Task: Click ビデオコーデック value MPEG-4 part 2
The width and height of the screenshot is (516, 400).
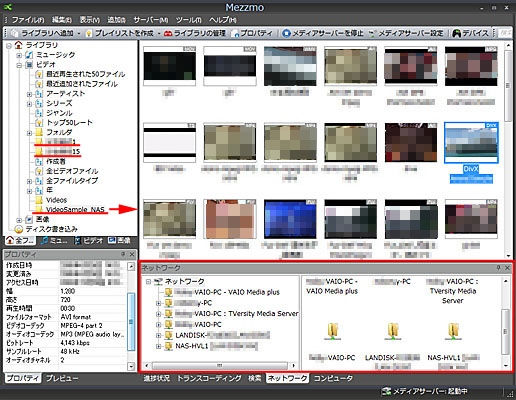Action: click(x=82, y=326)
